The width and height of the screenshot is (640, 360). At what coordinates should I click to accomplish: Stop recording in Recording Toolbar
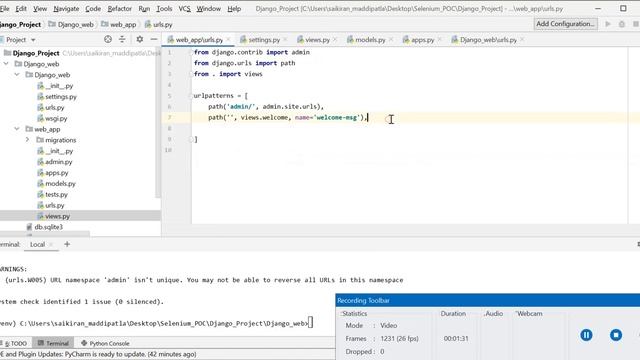(616, 335)
